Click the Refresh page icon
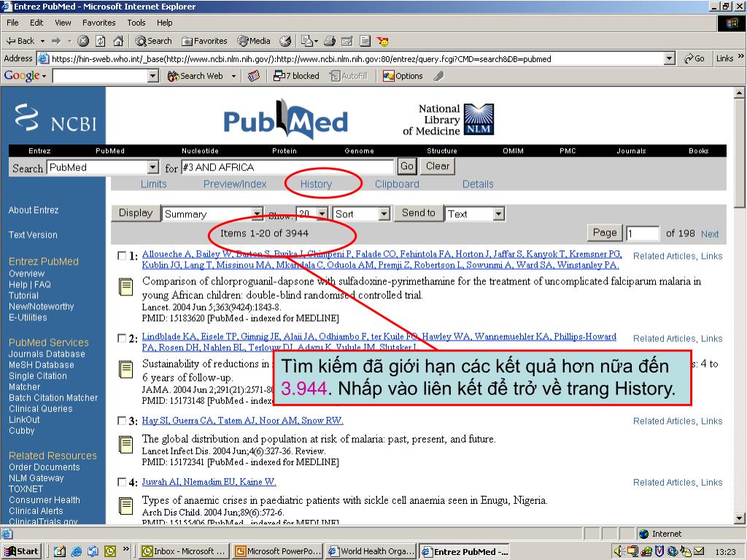Screen dimensions: 747x560 coord(100,41)
